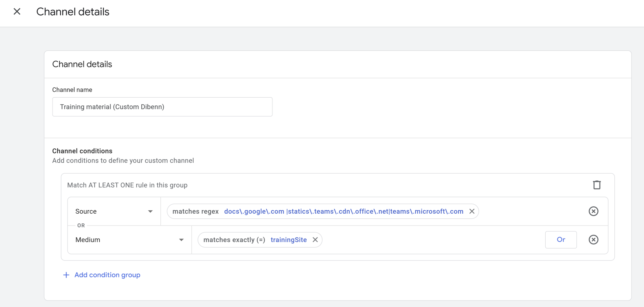644x307 pixels.
Task: Click the Source dropdown arrow
Action: [150, 211]
